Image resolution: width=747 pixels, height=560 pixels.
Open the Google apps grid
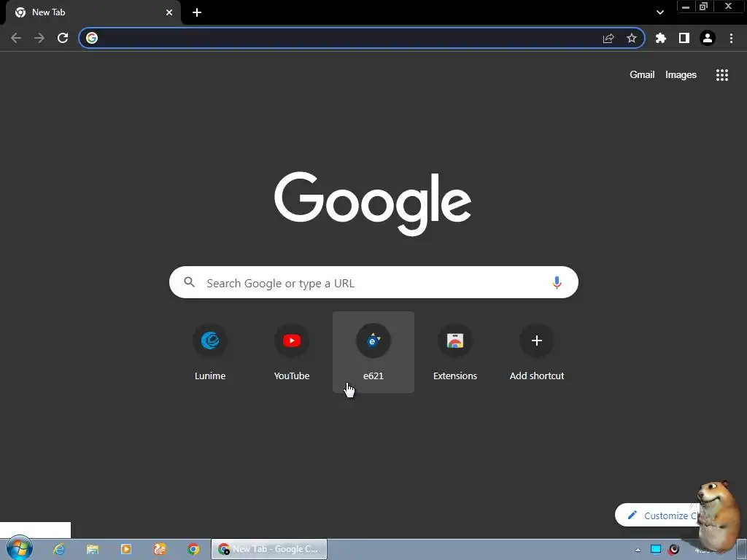pyautogui.click(x=722, y=75)
